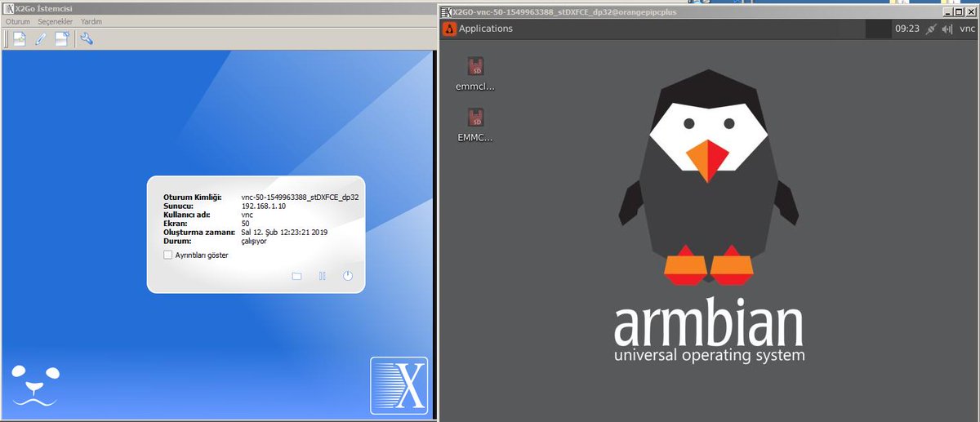Click the seal mascot icon in X2Go client
980x422 pixels.
point(35,386)
